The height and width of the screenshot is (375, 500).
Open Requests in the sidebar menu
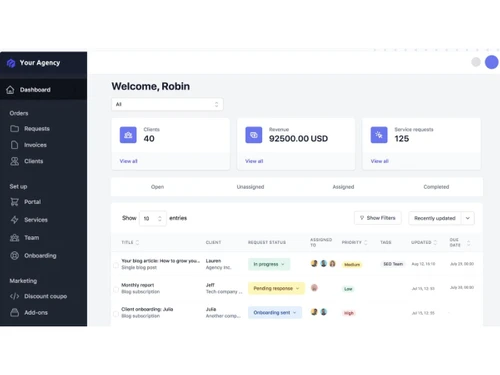[x=37, y=129]
